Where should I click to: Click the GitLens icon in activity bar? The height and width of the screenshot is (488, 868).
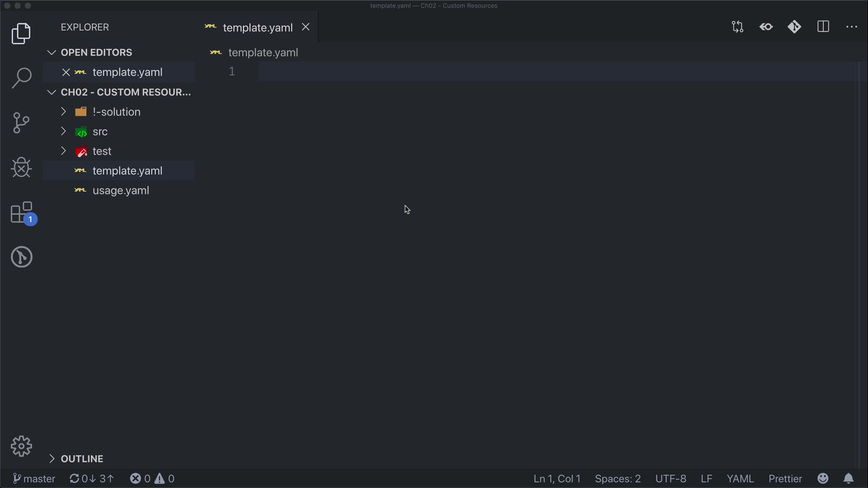21,257
